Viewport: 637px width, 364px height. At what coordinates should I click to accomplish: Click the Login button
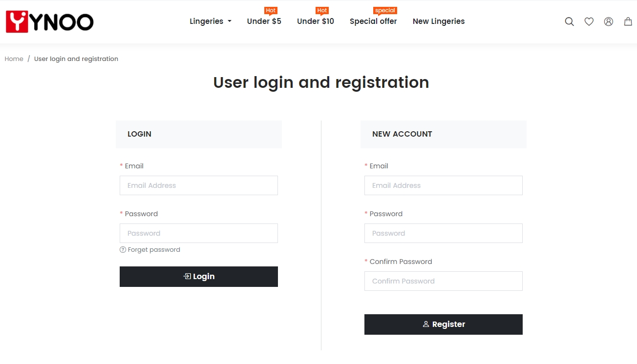coord(199,277)
